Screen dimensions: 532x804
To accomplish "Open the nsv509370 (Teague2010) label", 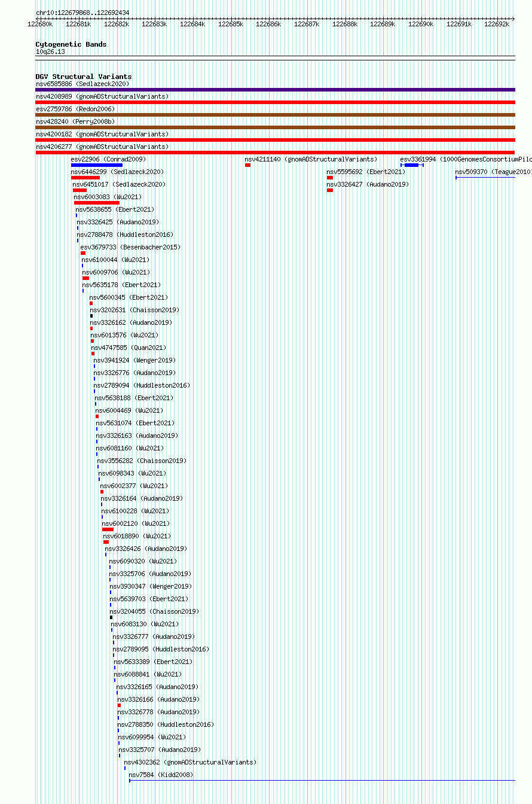I will click(493, 172).
